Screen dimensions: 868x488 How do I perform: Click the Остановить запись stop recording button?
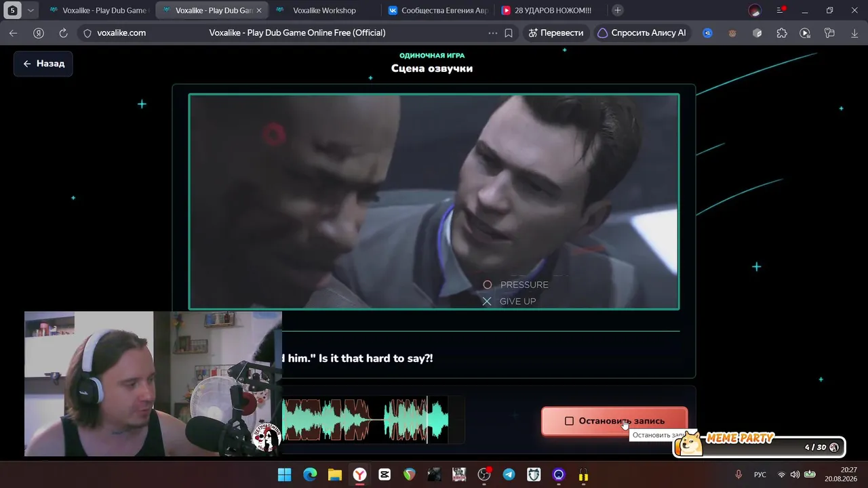tap(614, 421)
